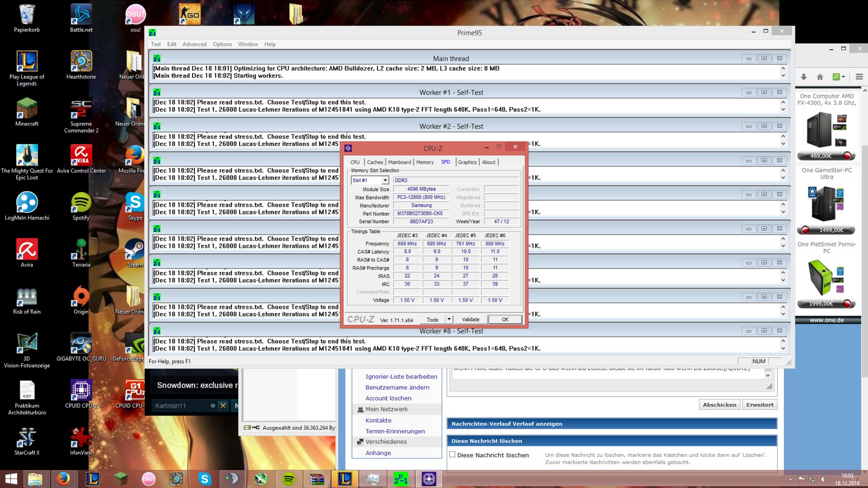Viewport: 868px width, 488px height.
Task: Open the Termin-Erinnerungen link
Action: click(x=395, y=431)
